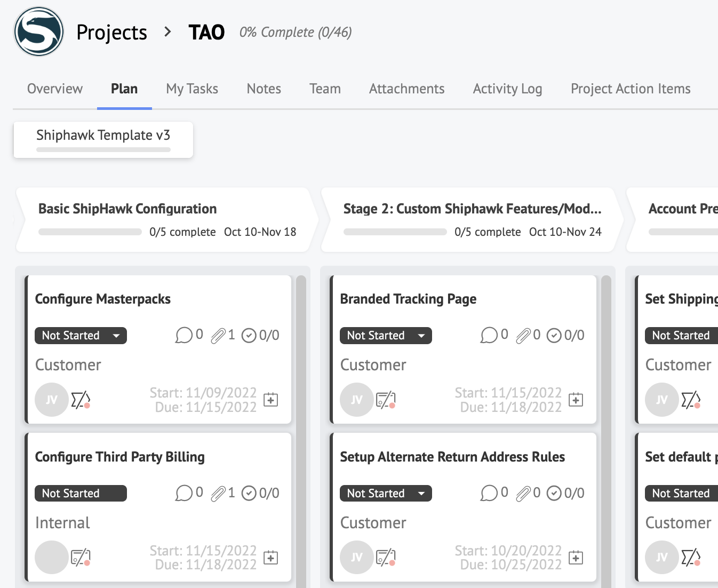Open comments on the Configure Masterpacks card
The image size is (718, 588).
click(185, 335)
